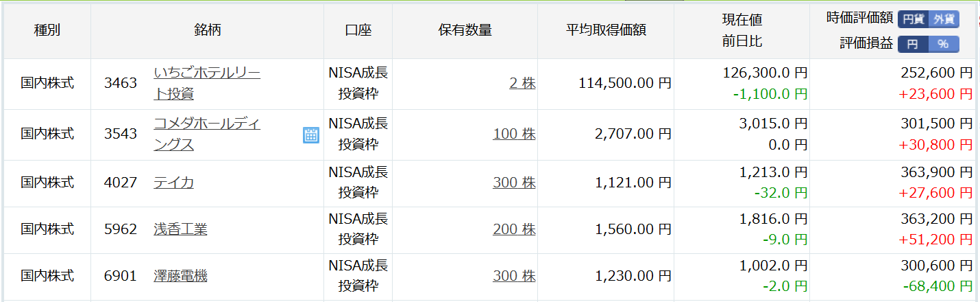This screenshot has height=302, width=980.
Task: Switch market value display to 円貨
Action: (914, 19)
